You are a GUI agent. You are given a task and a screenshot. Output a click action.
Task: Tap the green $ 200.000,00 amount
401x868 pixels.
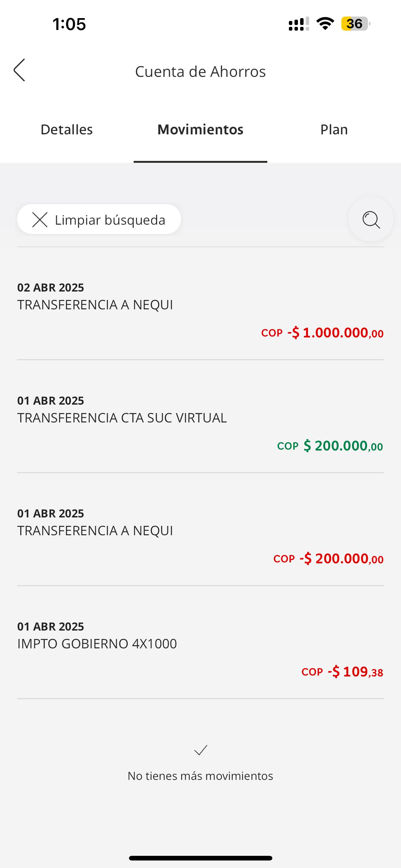click(343, 446)
